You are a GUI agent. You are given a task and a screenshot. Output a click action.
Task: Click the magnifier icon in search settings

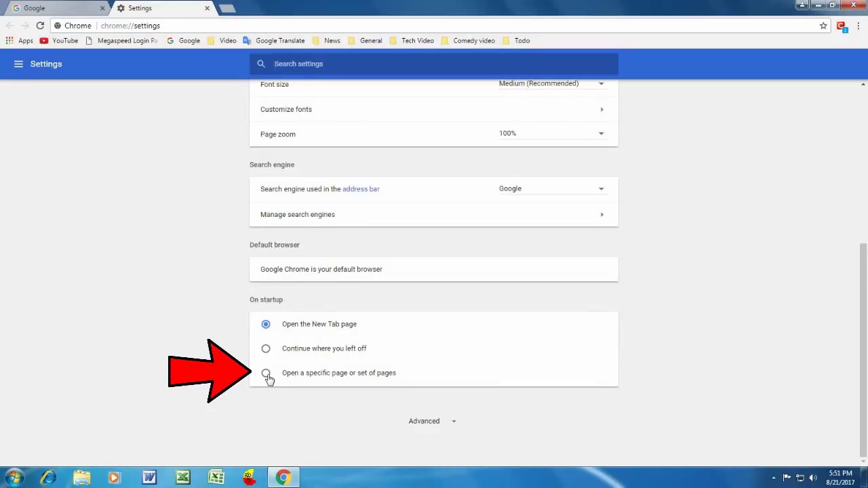coord(261,64)
